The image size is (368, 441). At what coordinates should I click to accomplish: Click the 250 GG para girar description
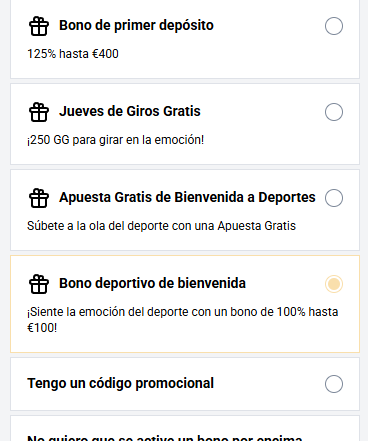click(x=115, y=140)
